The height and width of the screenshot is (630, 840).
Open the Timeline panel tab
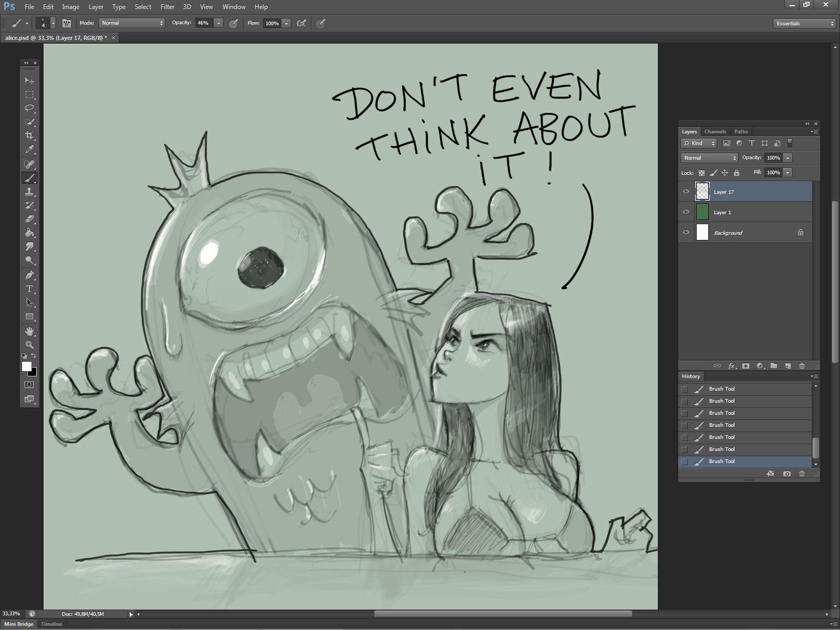[x=51, y=624]
